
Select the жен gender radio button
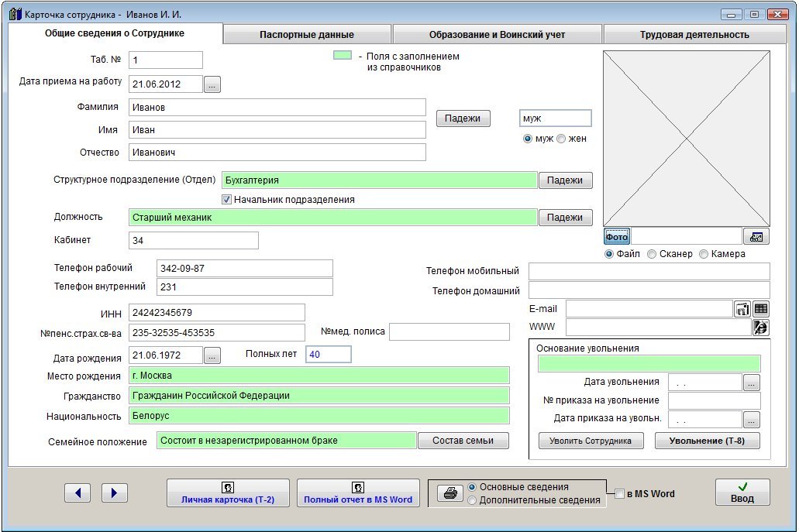pos(561,139)
